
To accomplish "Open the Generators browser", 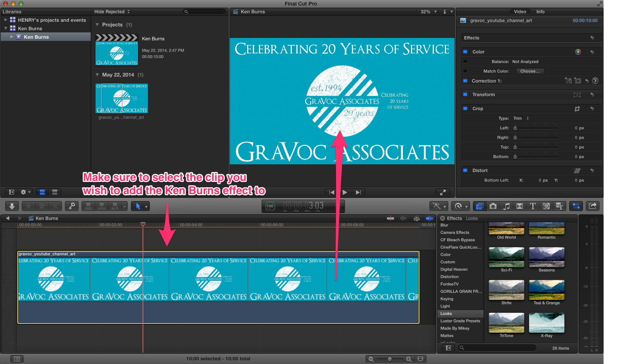I will point(546,206).
